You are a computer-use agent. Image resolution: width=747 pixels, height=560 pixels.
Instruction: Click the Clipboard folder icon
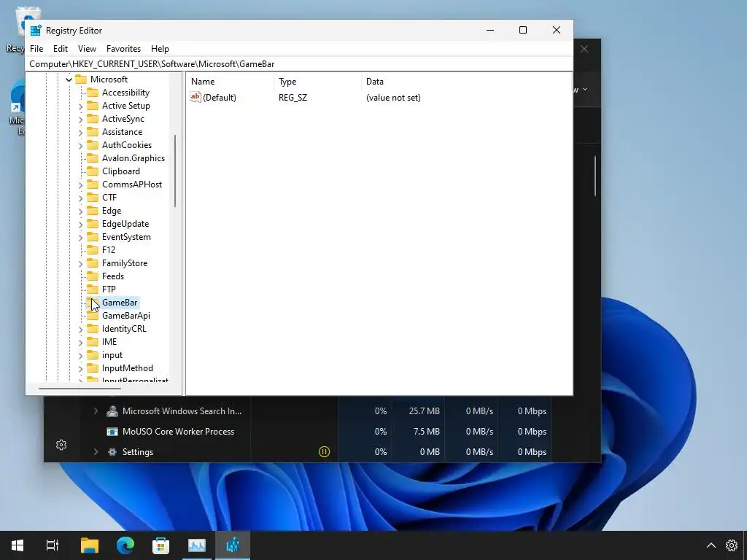(93, 171)
